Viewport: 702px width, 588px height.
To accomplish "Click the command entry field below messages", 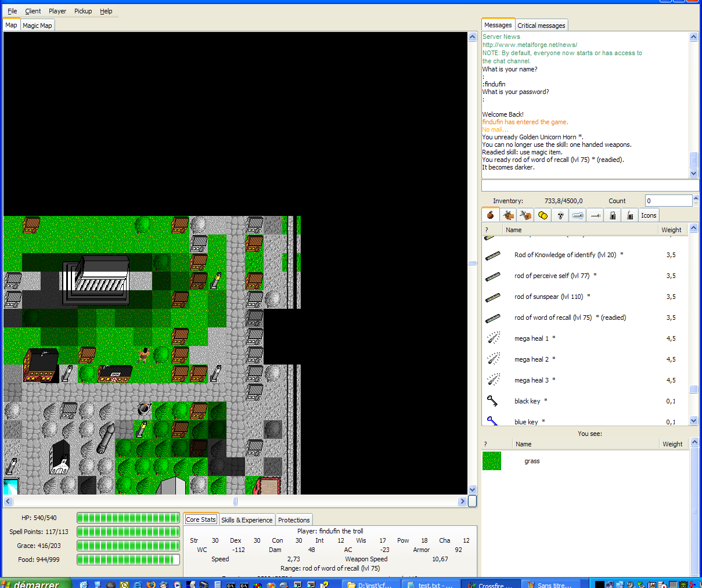I will (x=590, y=185).
